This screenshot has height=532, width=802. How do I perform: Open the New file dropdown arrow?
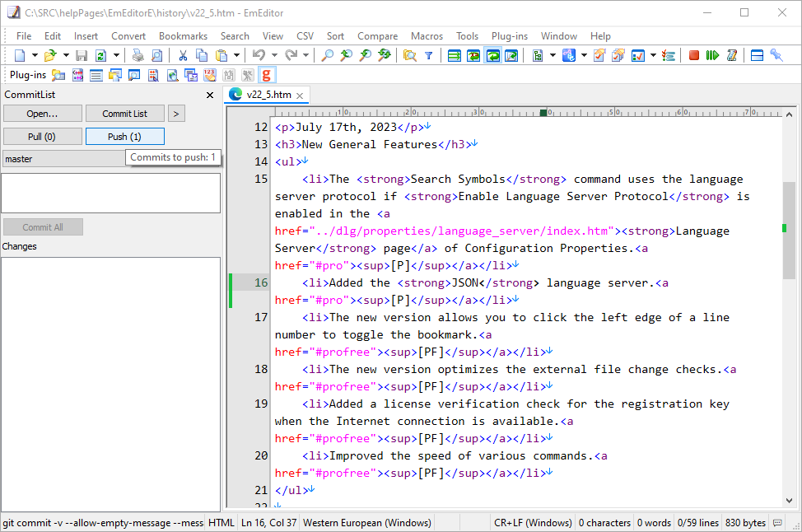35,55
